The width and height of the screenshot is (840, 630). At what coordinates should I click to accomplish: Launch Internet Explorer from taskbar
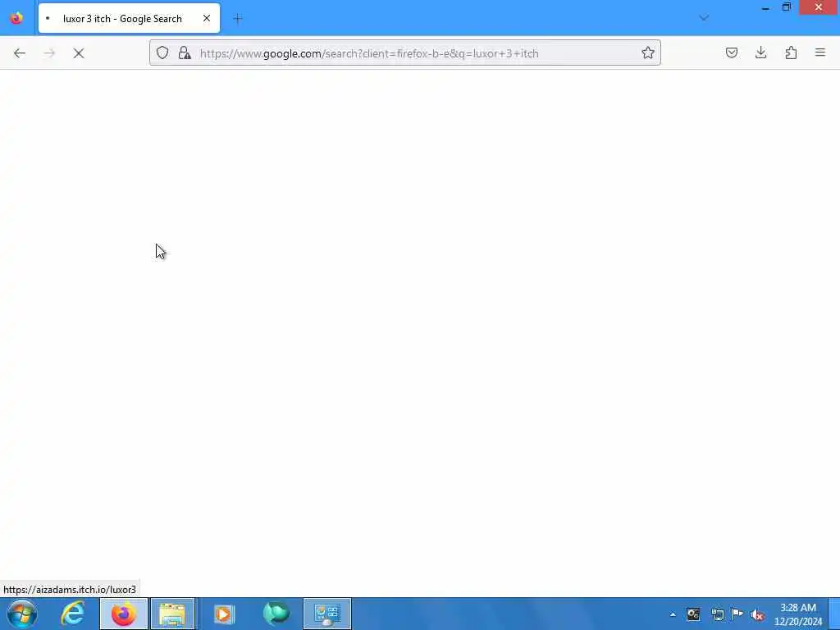pos(72,614)
